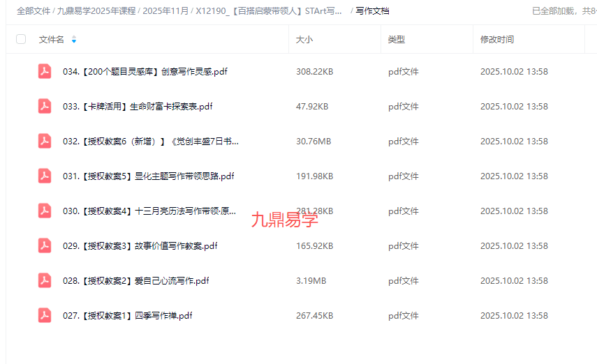Screen dimensions: 597x364
Task: Click the PDF icon for file 034 创意写作灵感
Action: [x=45, y=71]
